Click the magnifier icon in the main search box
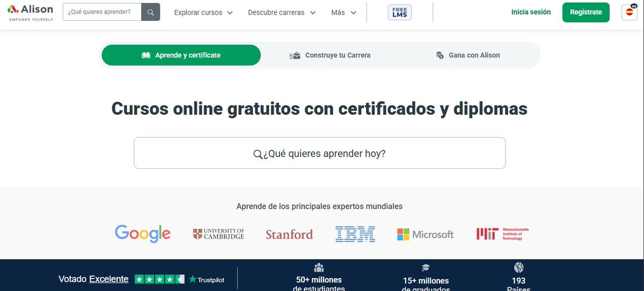 [x=258, y=154]
